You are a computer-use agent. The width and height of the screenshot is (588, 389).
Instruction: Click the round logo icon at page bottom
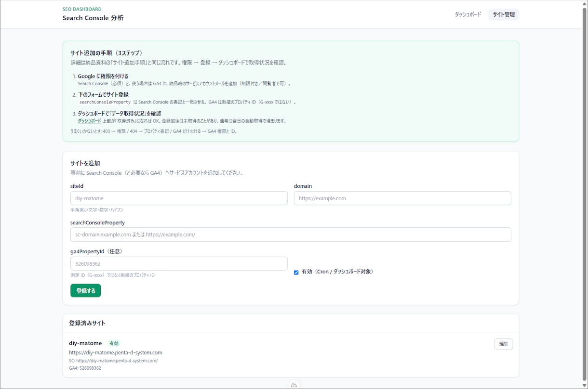(x=294, y=385)
